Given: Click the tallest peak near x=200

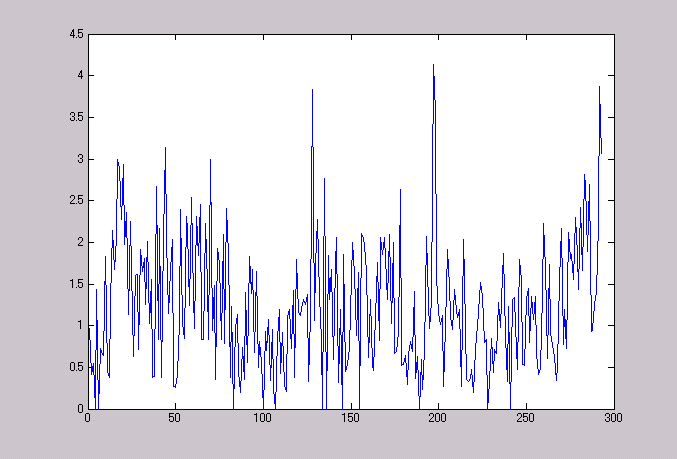Looking at the screenshot, I should point(433,66).
